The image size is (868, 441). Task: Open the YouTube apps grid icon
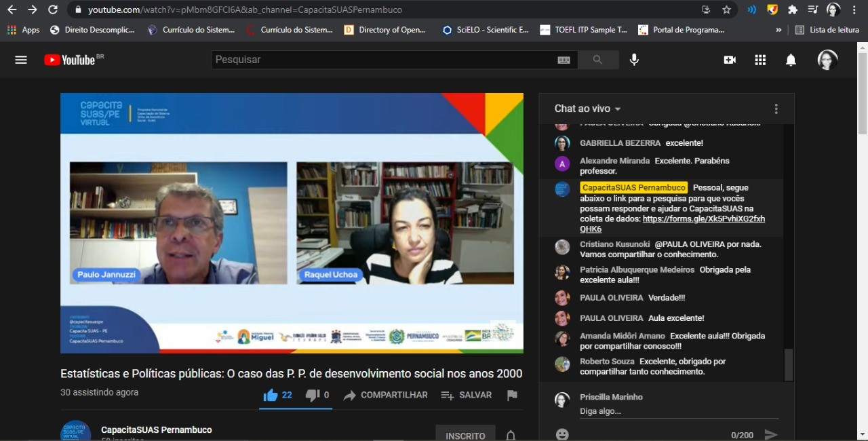click(760, 60)
